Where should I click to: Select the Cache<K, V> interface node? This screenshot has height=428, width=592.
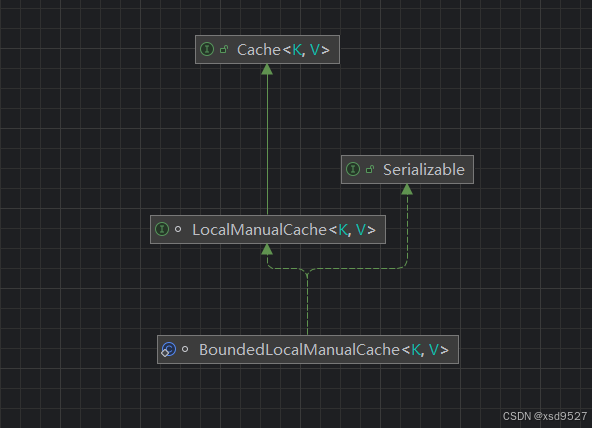pyautogui.click(x=267, y=49)
